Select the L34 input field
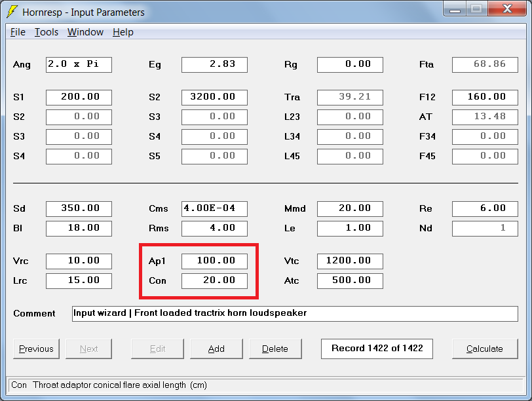 (350, 137)
